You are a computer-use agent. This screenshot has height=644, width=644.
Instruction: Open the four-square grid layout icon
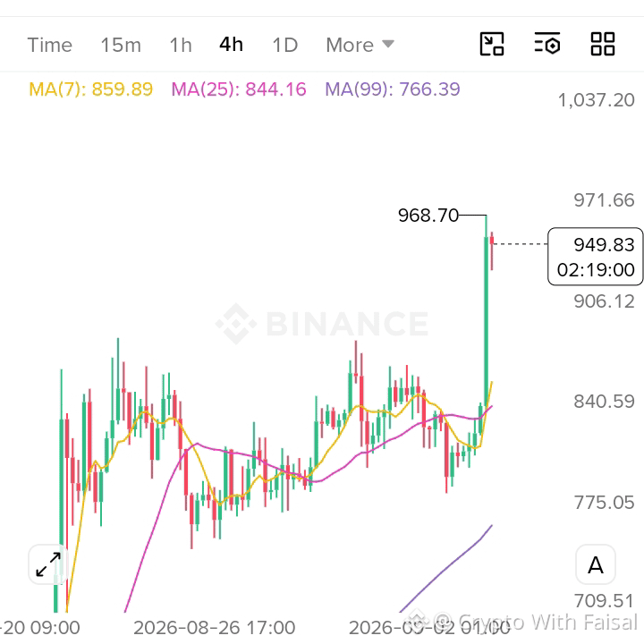[603, 44]
